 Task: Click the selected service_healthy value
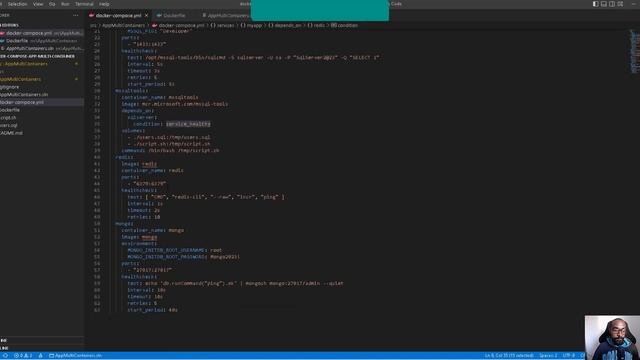coord(188,124)
